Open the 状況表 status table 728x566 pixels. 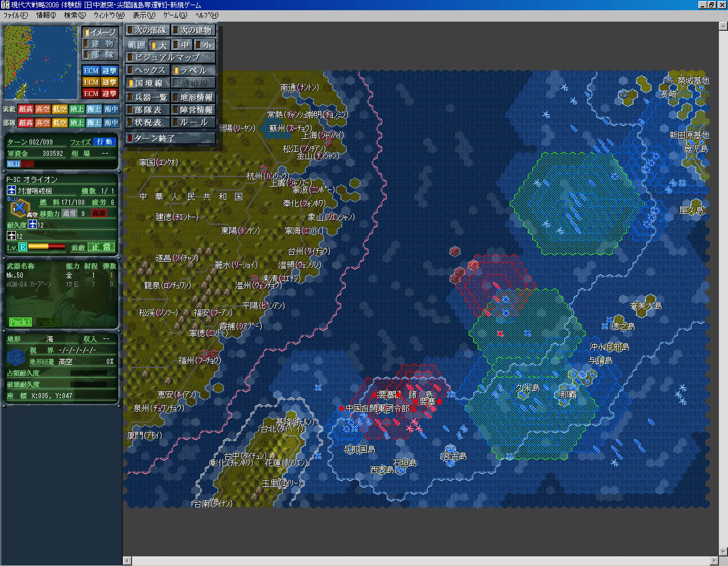tap(147, 122)
